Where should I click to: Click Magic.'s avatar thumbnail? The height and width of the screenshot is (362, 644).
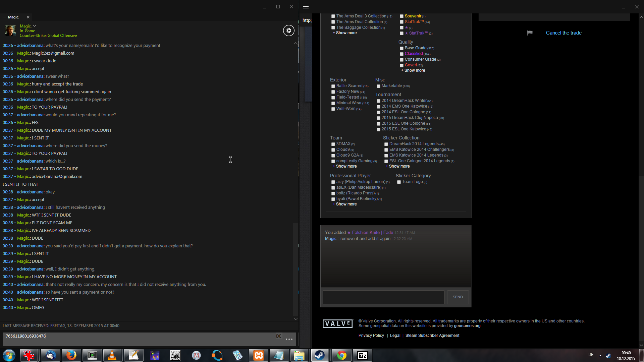10,31
